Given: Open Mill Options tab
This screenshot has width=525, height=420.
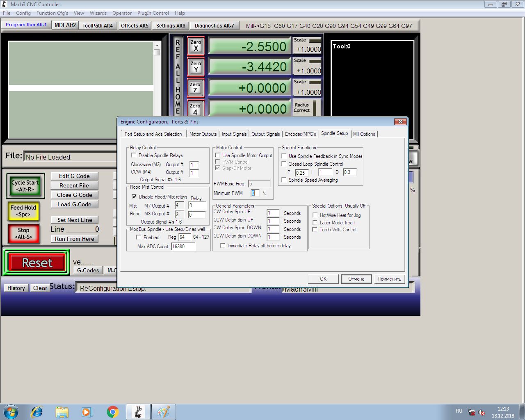Looking at the screenshot, I should click(x=364, y=134).
